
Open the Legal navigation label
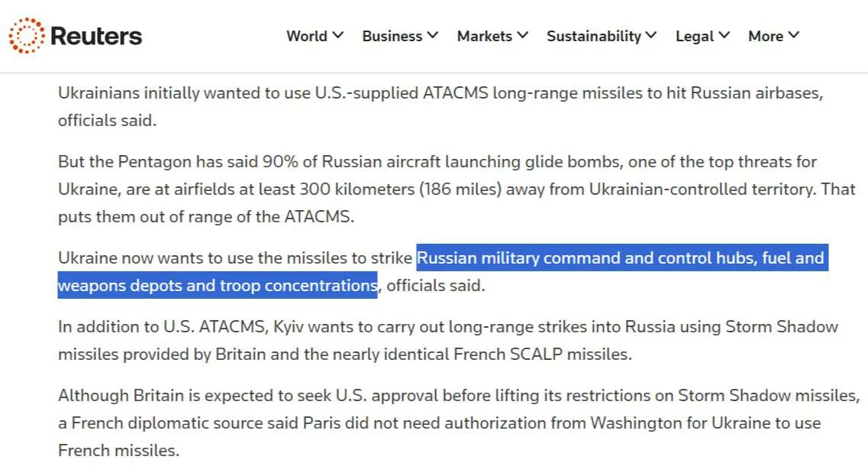point(694,36)
